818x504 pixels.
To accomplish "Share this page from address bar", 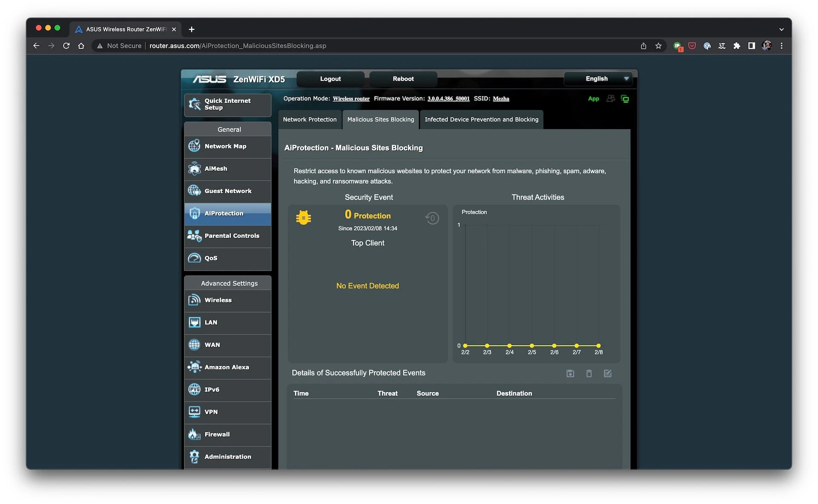I will tap(643, 46).
